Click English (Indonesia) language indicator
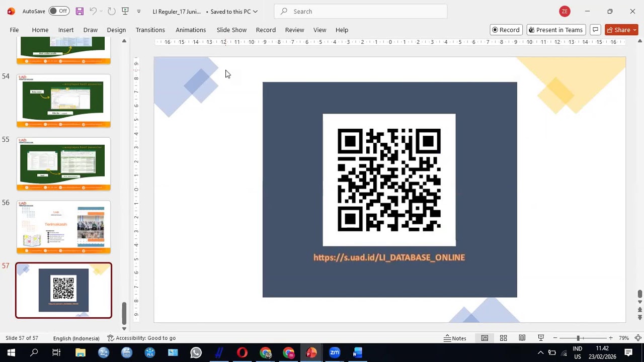This screenshot has width=644, height=362. [76, 338]
